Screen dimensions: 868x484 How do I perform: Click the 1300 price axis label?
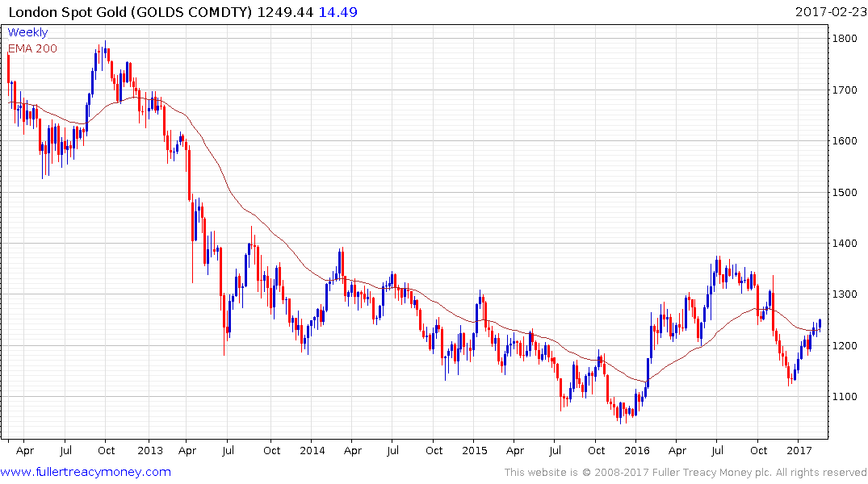click(x=845, y=294)
